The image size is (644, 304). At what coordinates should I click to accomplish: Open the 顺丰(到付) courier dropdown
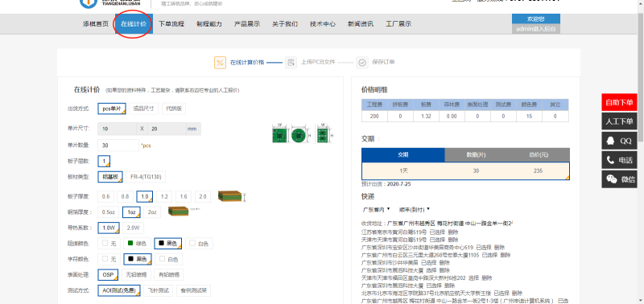point(414,209)
